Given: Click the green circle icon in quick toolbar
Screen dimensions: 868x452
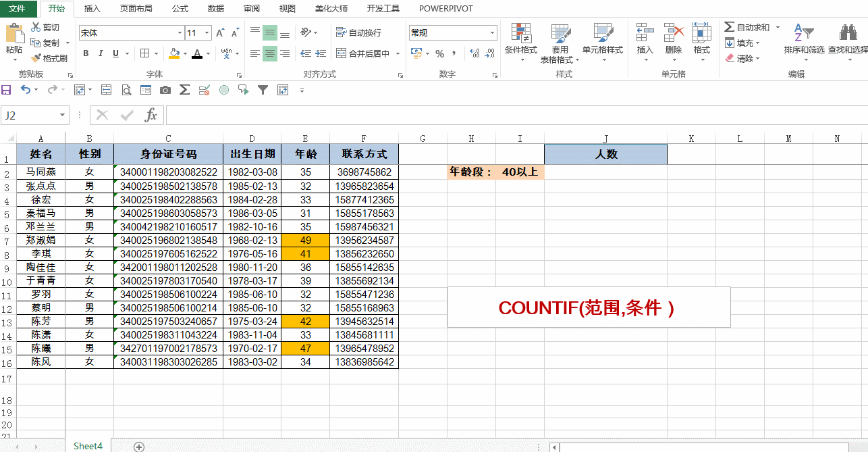Looking at the screenshot, I should pyautogui.click(x=224, y=89).
